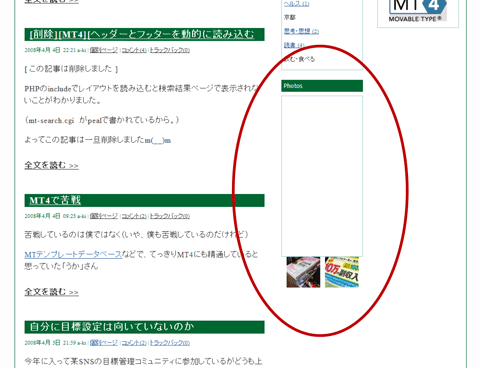
Task: Open the magazine stack photo thumbnail
Action: tap(303, 272)
